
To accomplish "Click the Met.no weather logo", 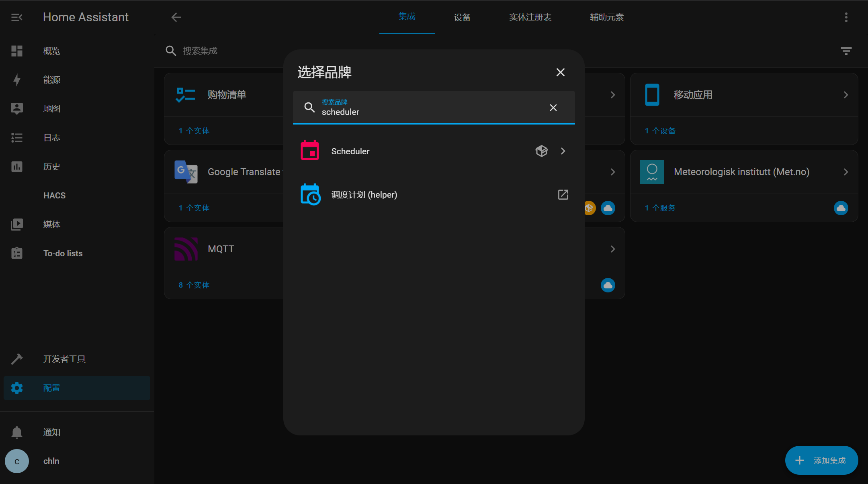I will [x=652, y=172].
